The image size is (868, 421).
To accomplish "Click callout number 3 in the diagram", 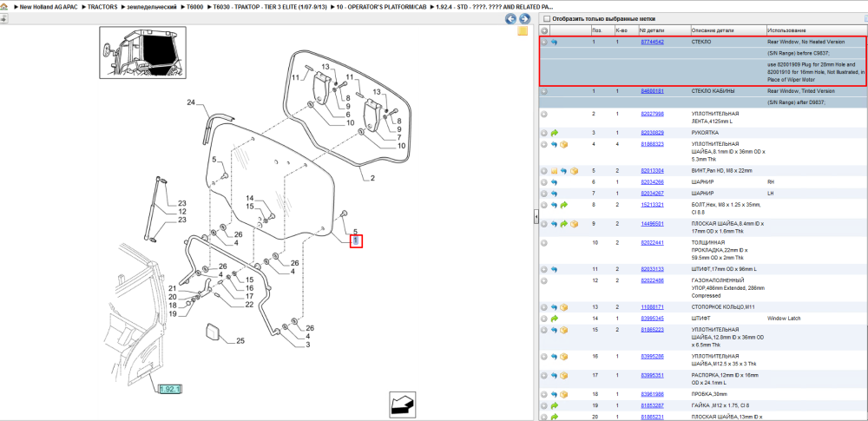I will point(307,345).
